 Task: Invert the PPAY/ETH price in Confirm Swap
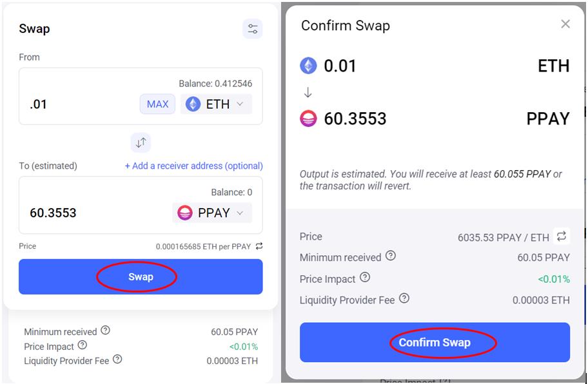click(x=562, y=237)
